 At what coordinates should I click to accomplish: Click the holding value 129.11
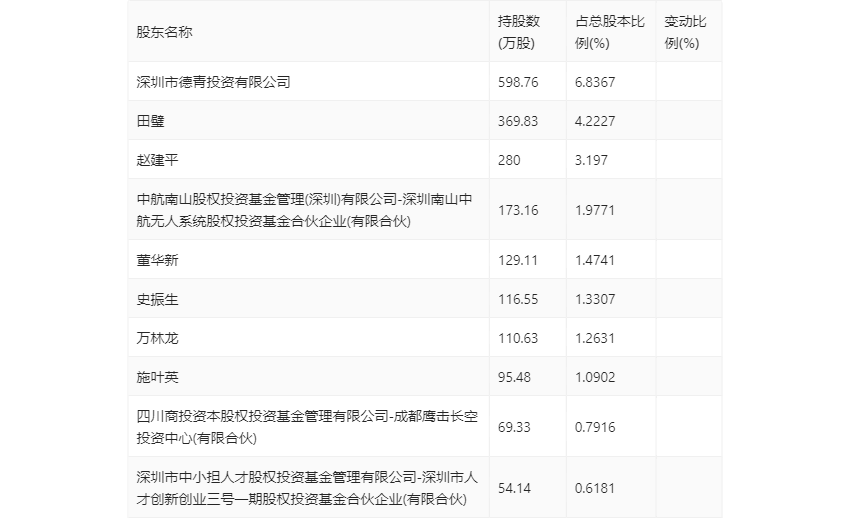(x=518, y=260)
